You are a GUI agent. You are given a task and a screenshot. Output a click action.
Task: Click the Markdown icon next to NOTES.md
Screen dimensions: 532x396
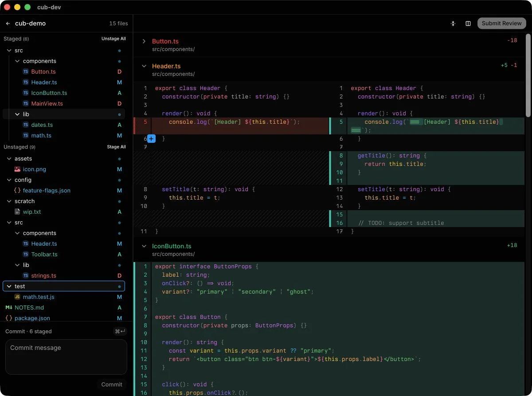[9, 307]
